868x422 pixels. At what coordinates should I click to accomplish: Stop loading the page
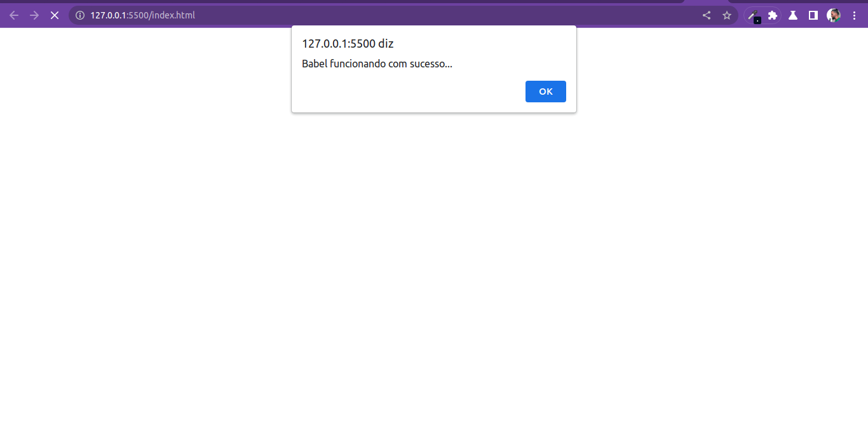point(55,15)
